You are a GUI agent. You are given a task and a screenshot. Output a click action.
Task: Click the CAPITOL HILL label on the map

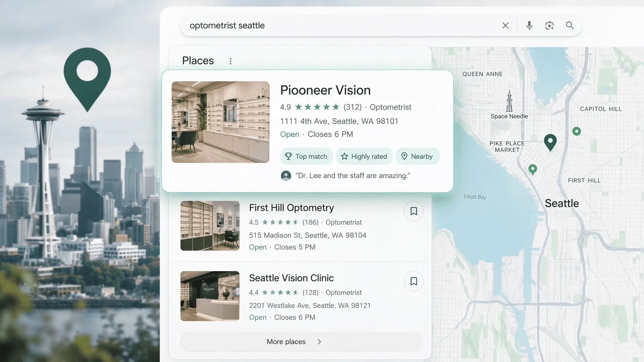(x=601, y=109)
